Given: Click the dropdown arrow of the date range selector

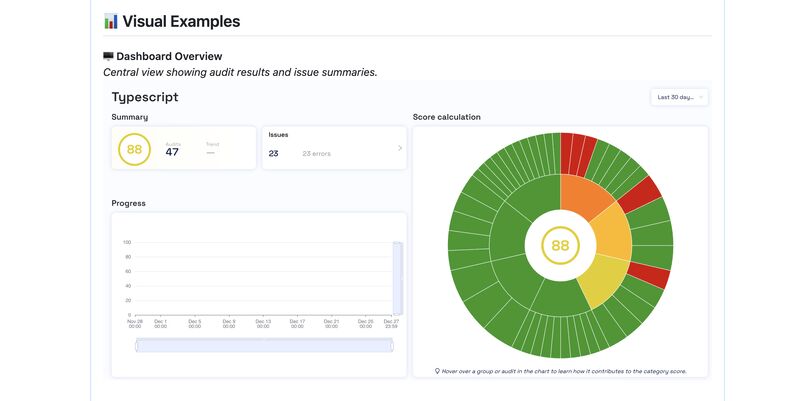Looking at the screenshot, I should click(x=701, y=97).
